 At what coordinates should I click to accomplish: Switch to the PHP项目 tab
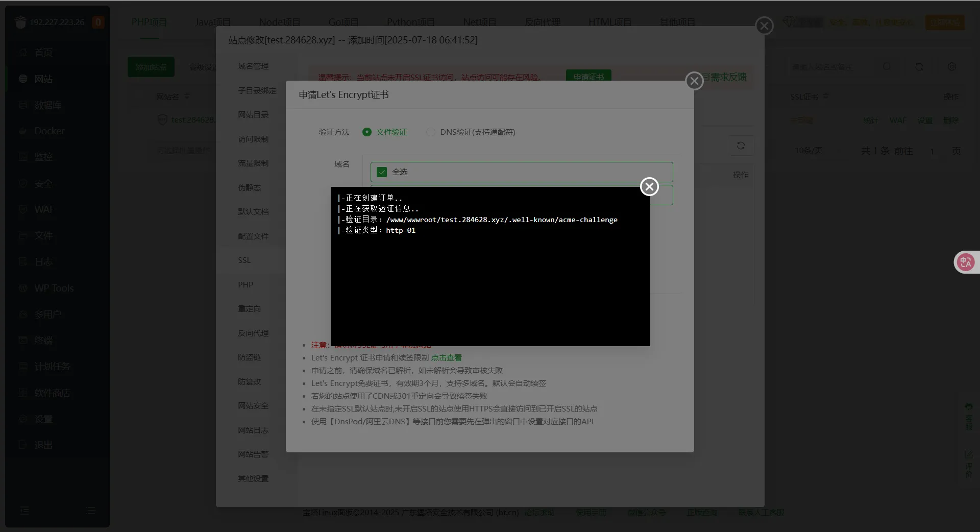[x=150, y=22]
